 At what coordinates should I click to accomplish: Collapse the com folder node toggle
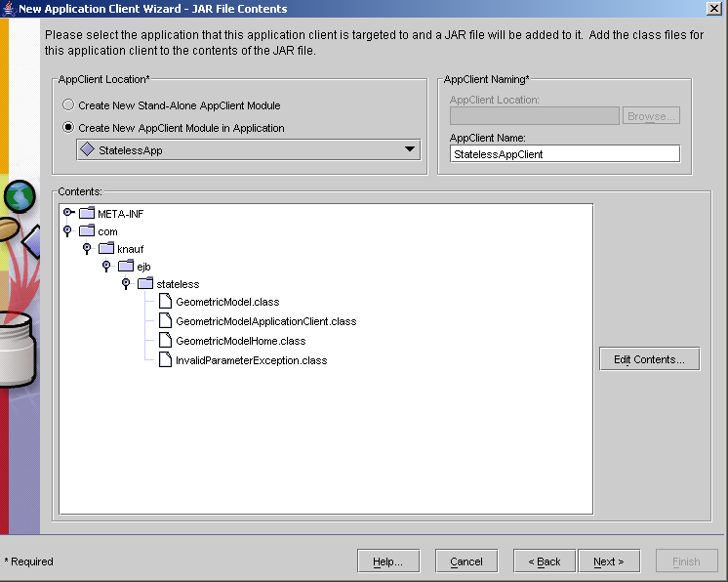pos(67,230)
